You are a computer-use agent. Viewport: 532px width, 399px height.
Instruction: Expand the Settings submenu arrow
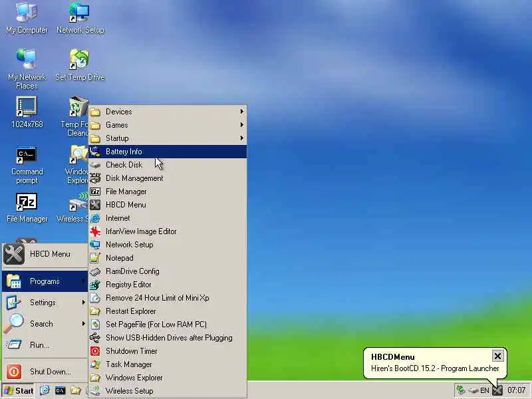click(84, 303)
